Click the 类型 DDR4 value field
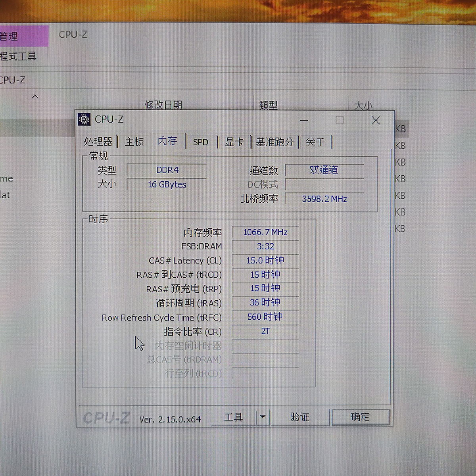The width and height of the screenshot is (476, 476). pyautogui.click(x=167, y=170)
